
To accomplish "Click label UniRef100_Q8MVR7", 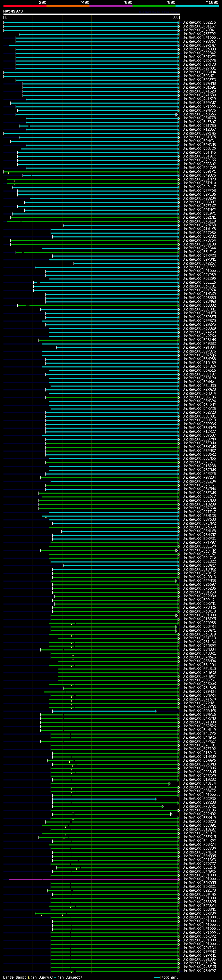I will 199,971.
